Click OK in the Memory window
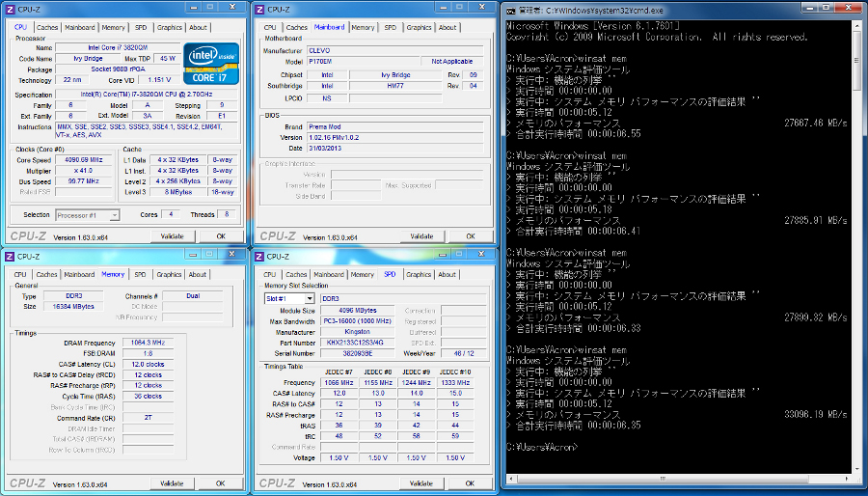This screenshot has width=868, height=496. click(221, 483)
